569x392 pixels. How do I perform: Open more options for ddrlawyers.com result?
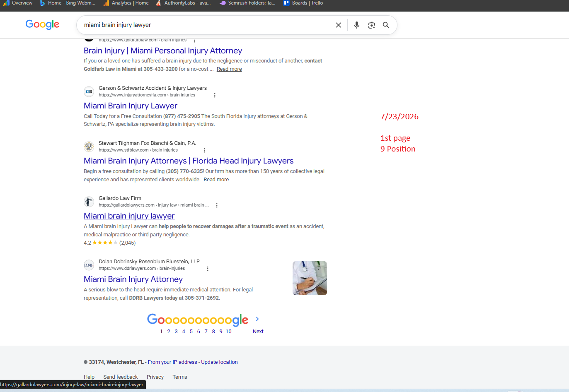(208, 269)
